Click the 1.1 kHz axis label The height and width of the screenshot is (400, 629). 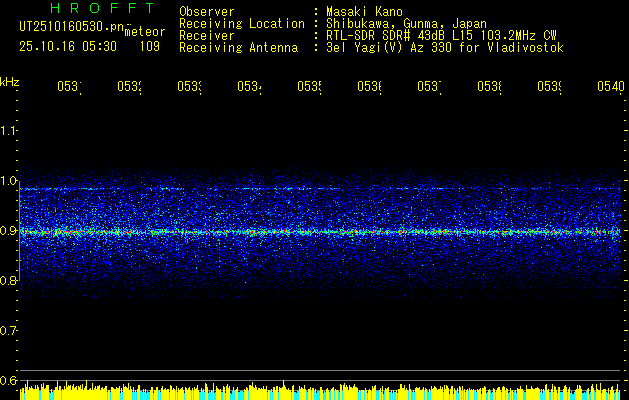coord(8,130)
